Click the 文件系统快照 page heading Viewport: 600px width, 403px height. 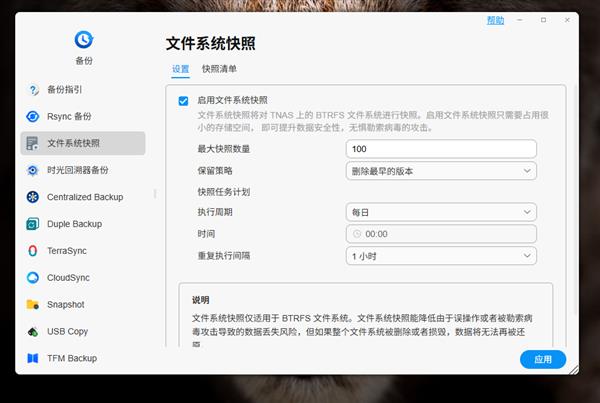[210, 44]
